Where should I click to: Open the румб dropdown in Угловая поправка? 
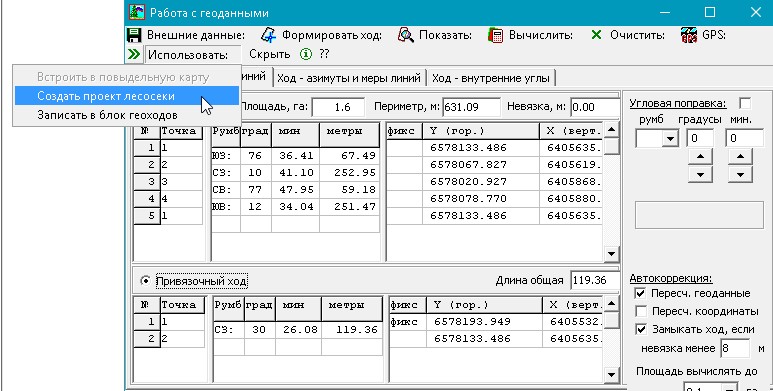669,139
